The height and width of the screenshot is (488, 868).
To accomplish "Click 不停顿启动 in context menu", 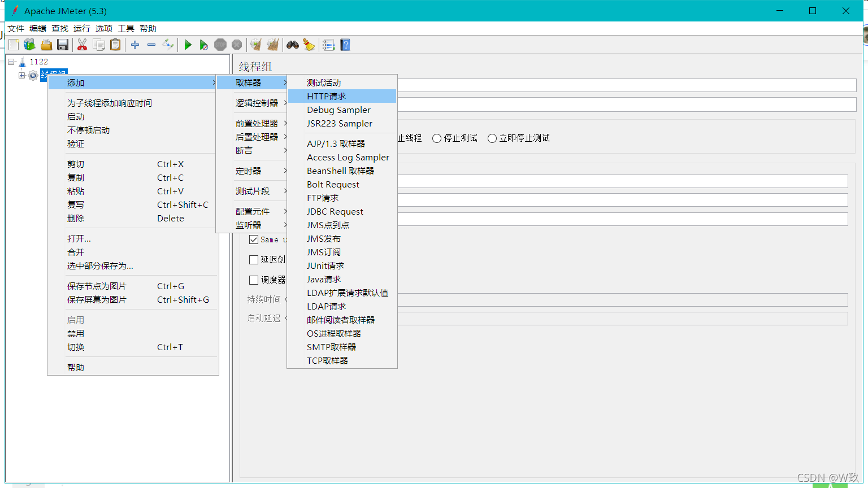I will (x=133, y=130).
